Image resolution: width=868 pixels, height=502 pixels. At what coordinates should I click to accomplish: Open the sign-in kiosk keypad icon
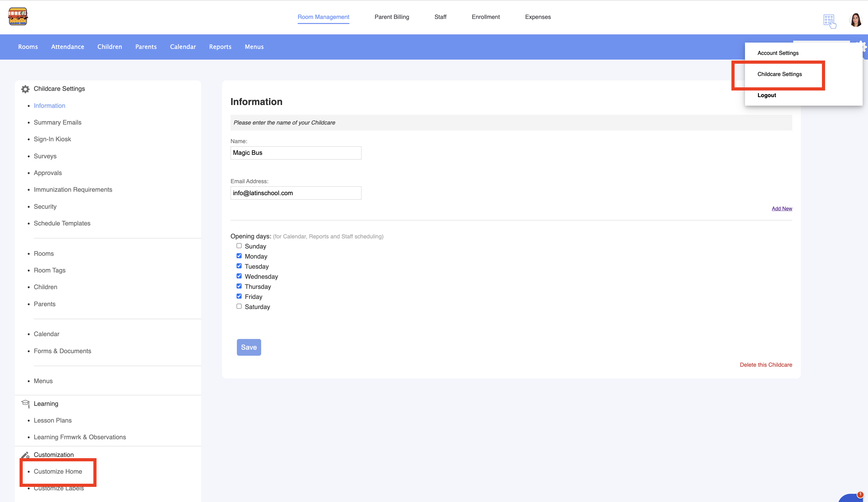(829, 21)
